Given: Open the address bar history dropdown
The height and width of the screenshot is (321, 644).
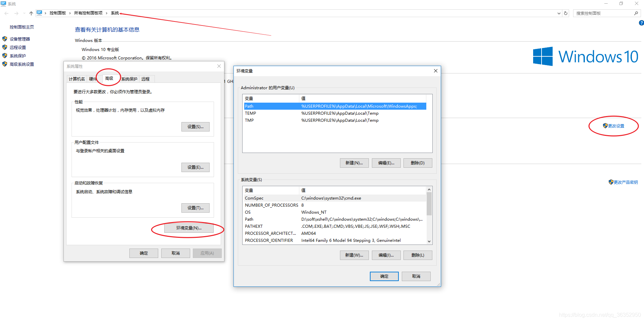Looking at the screenshot, I should (559, 13).
